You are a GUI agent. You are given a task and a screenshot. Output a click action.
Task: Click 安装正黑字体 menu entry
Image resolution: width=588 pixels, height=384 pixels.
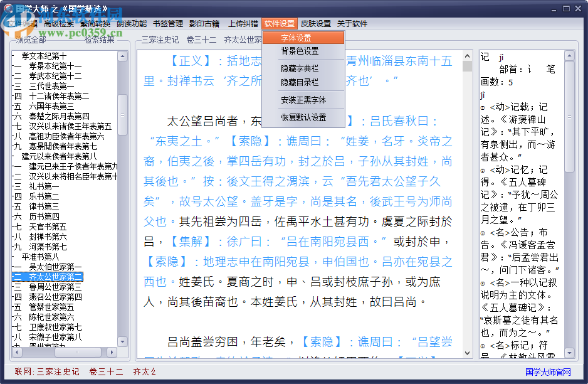pos(303,100)
